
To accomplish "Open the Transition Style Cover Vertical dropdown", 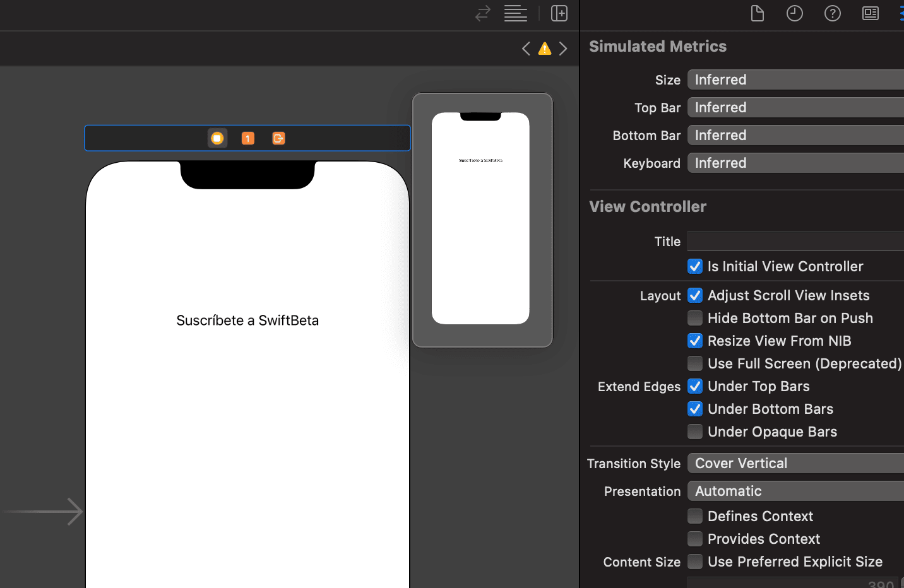I will click(795, 463).
